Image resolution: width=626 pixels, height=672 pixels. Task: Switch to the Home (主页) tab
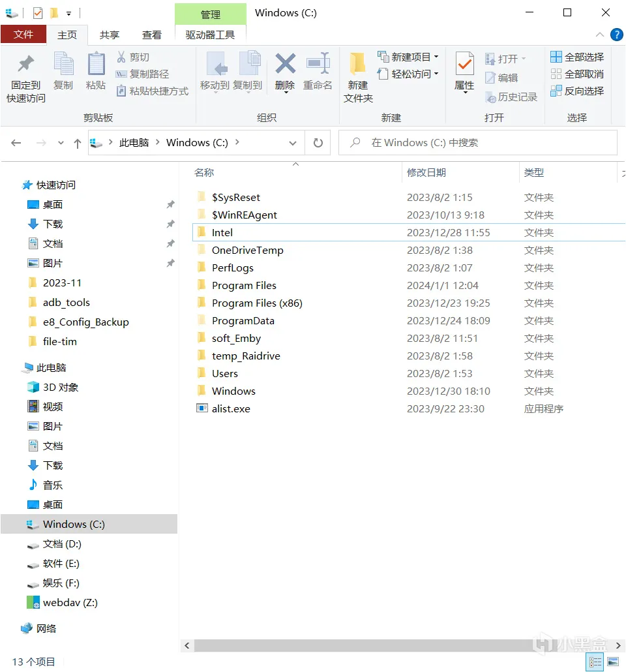(x=67, y=35)
